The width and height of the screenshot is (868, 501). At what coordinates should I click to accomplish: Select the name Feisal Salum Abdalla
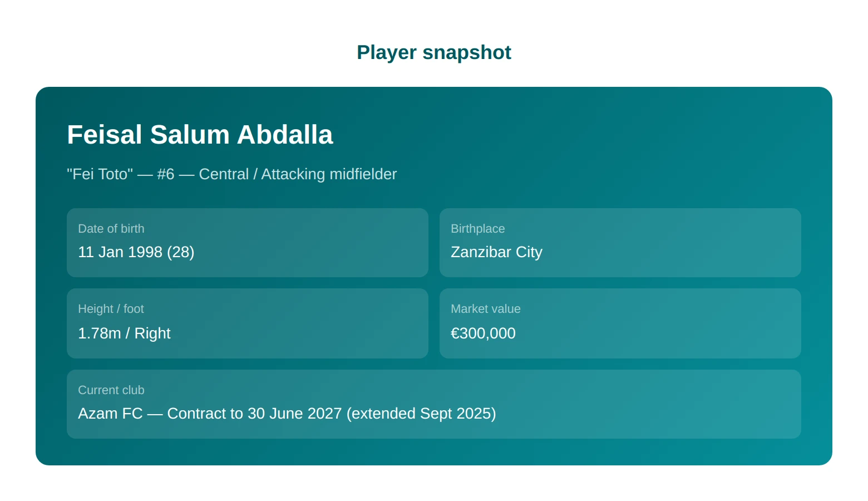tap(200, 135)
